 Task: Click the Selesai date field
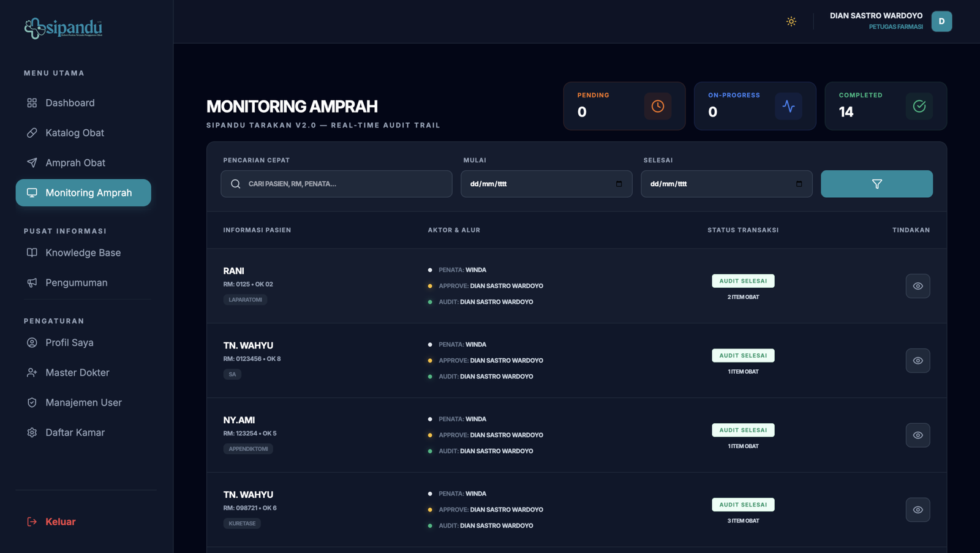pos(726,184)
